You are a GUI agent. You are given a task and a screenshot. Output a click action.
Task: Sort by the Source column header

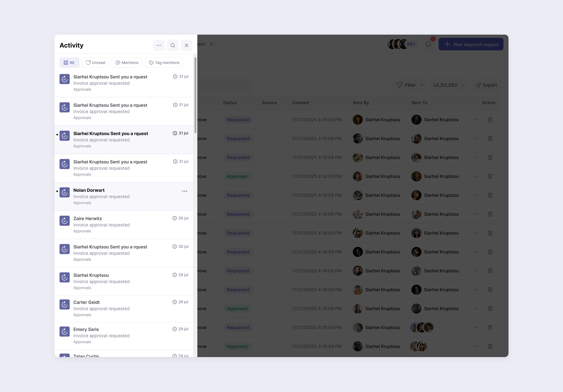[269, 103]
